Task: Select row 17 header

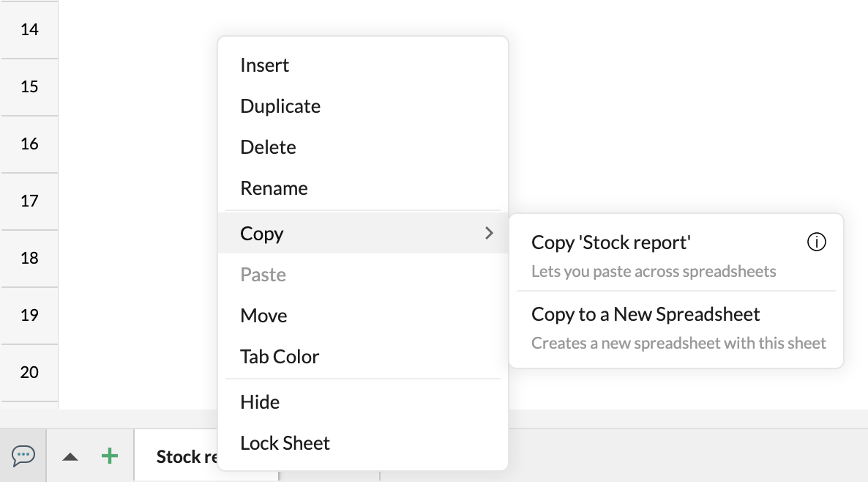Action: [29, 201]
